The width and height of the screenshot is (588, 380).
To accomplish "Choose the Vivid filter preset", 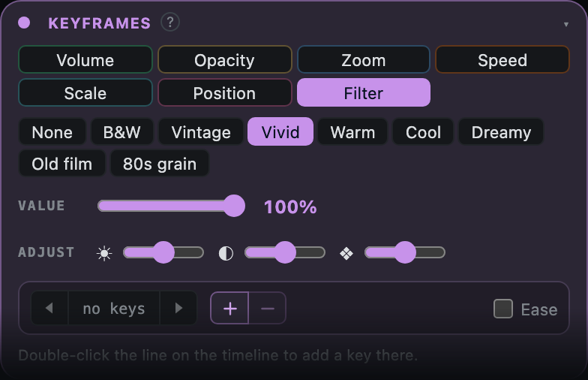I will 280,132.
